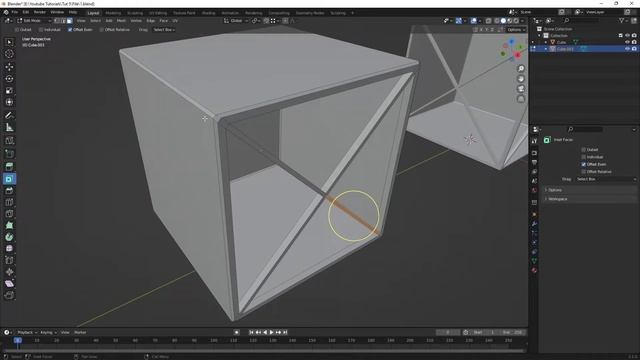Image resolution: width=640 pixels, height=360 pixels.
Task: Select the Transform tool
Action: pyautogui.click(x=9, y=102)
